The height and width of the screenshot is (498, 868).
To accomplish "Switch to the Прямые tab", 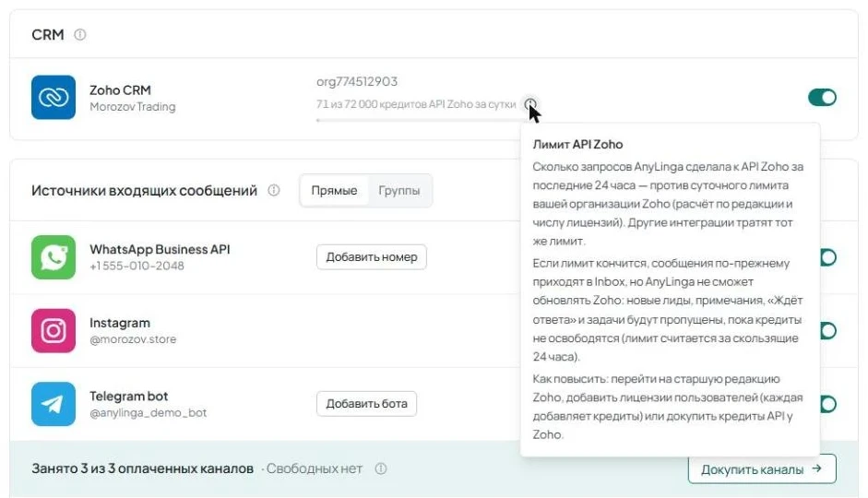I will click(x=334, y=190).
